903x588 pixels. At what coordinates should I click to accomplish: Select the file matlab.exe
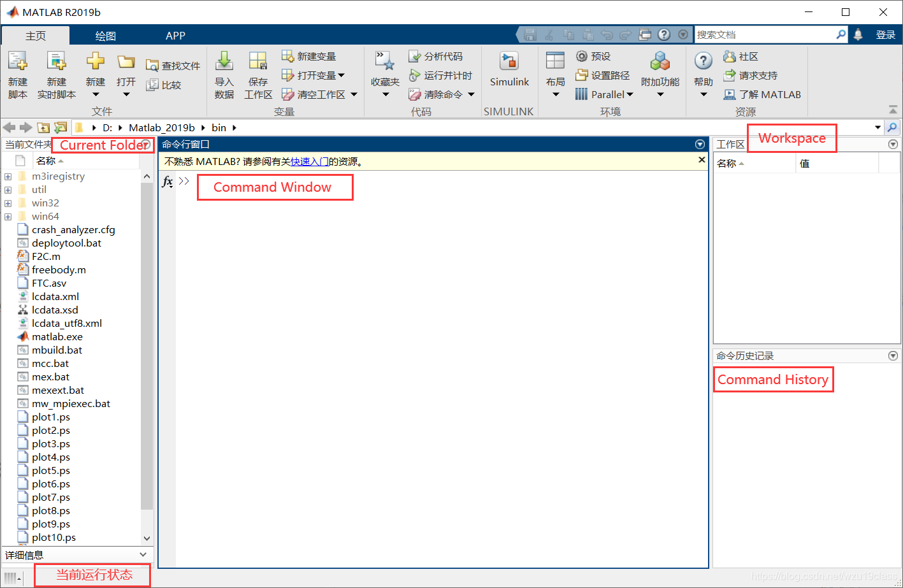click(57, 337)
